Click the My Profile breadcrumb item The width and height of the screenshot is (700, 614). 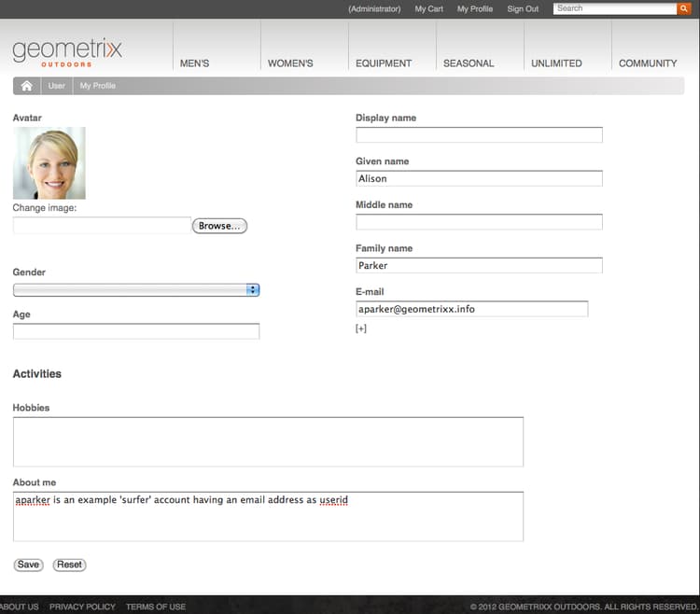[x=98, y=86]
